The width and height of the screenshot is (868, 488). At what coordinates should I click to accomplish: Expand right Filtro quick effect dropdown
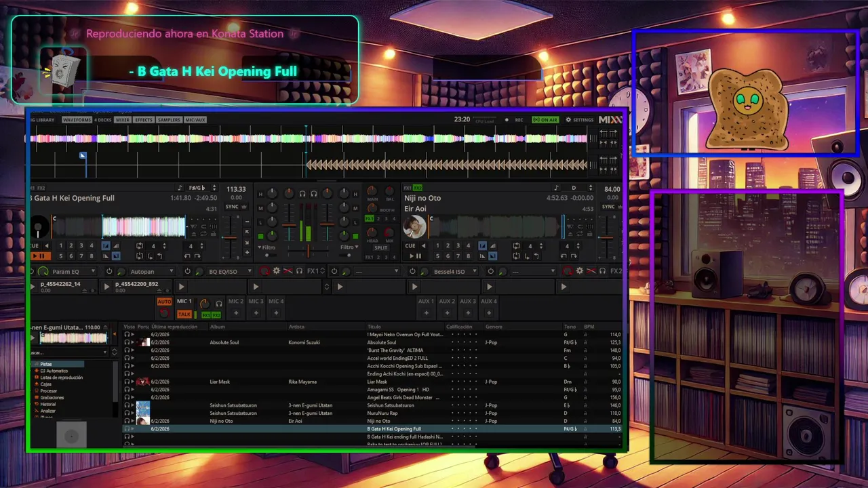pyautogui.click(x=349, y=247)
